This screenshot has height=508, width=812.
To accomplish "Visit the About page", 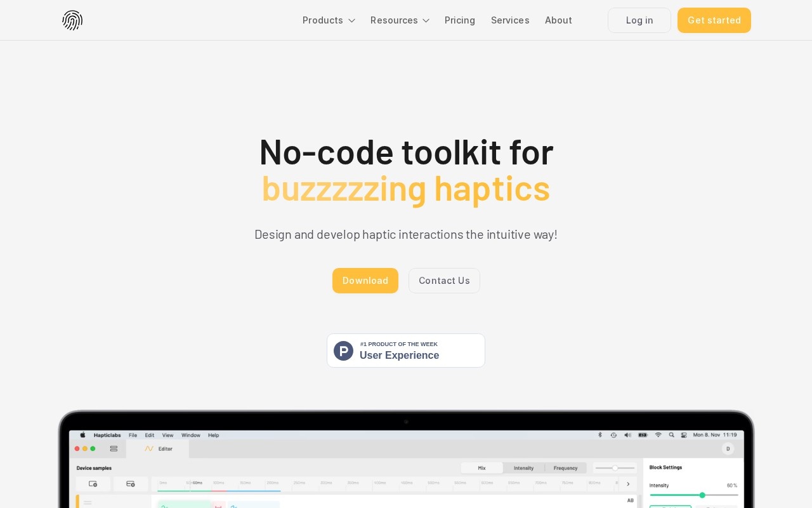I will click(558, 20).
